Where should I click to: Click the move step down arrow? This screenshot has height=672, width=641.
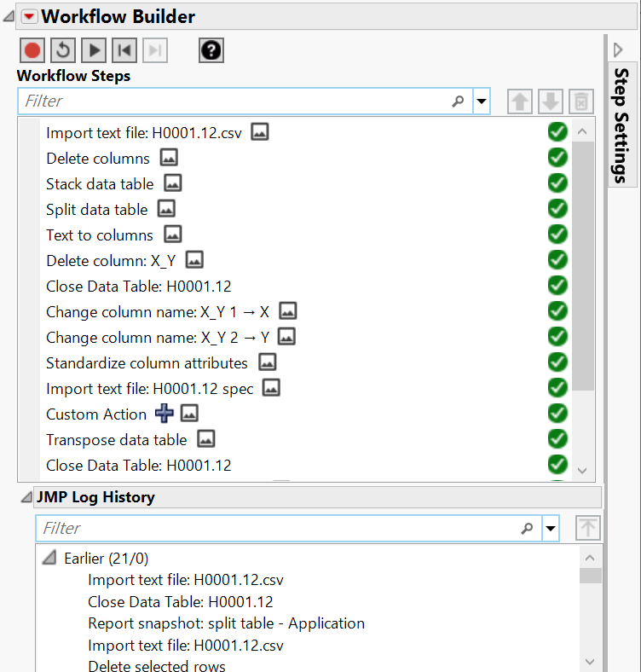click(x=550, y=101)
